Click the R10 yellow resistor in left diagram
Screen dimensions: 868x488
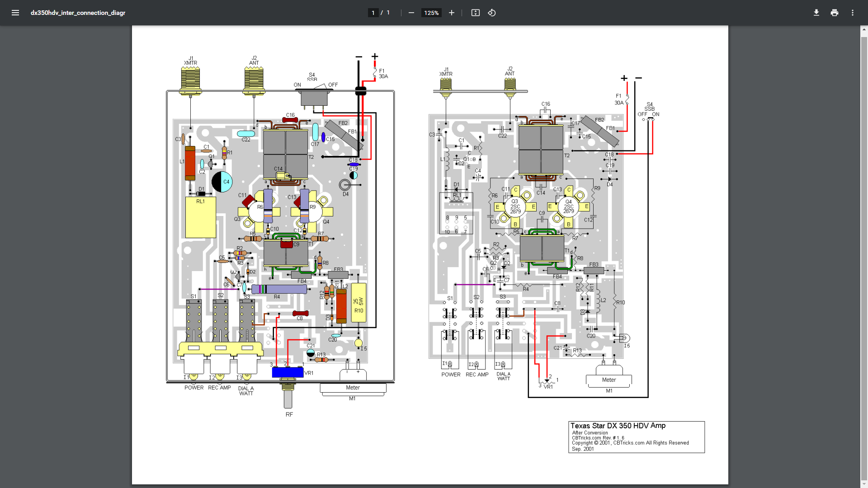359,303
